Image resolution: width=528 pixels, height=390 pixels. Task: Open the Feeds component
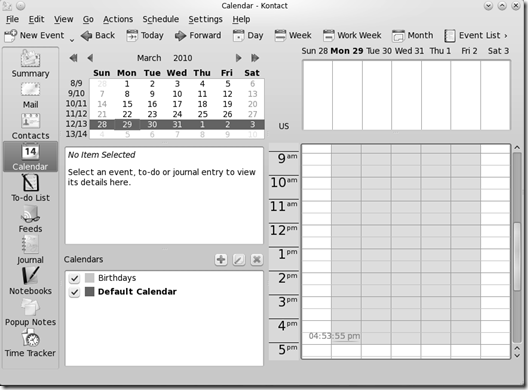[30, 219]
